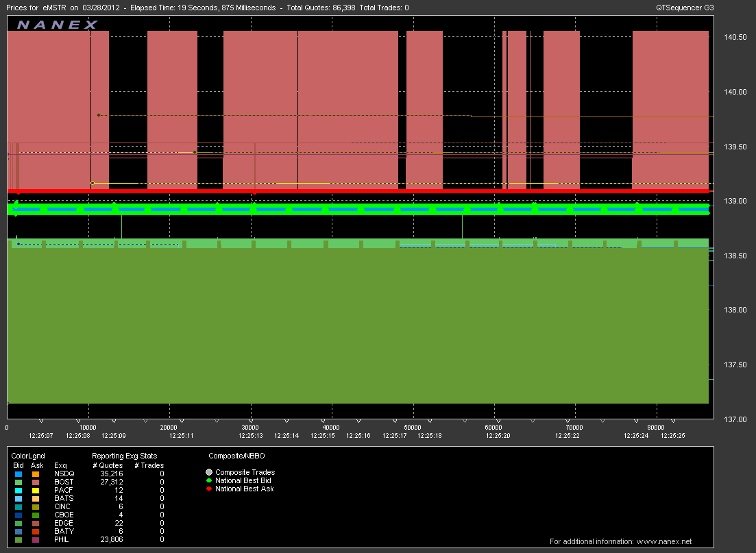This screenshot has height=553, width=756.
Task: Click the 12:25:13 time label
Action: click(251, 436)
